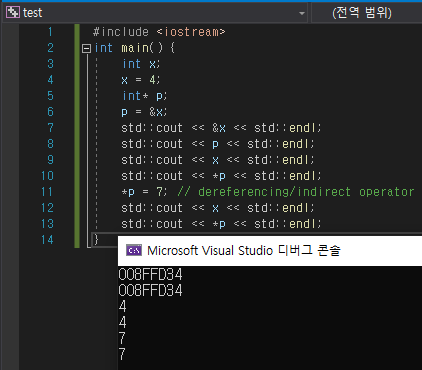Open the (전역 범위) scope dropdown
Viewport: 422px width, 370px height.
366,13
